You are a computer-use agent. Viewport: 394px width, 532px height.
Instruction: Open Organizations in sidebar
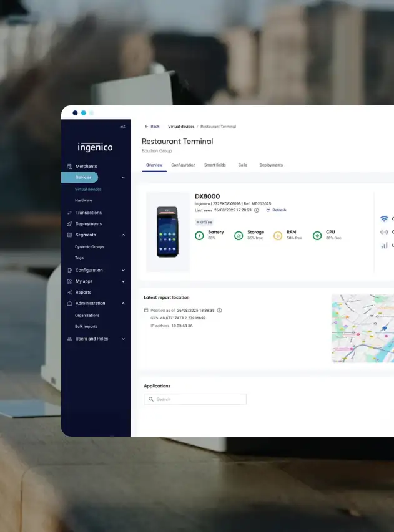[87, 316]
